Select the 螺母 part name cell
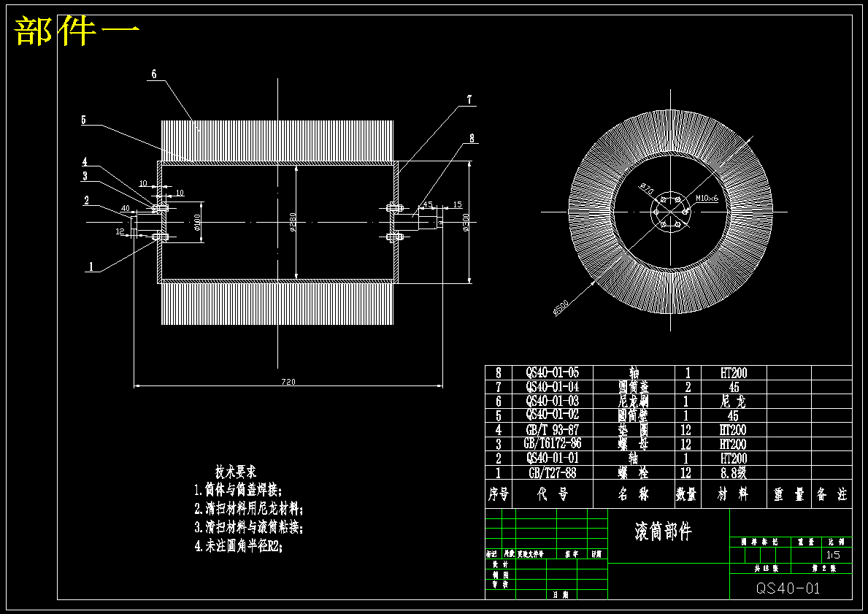 click(x=633, y=443)
